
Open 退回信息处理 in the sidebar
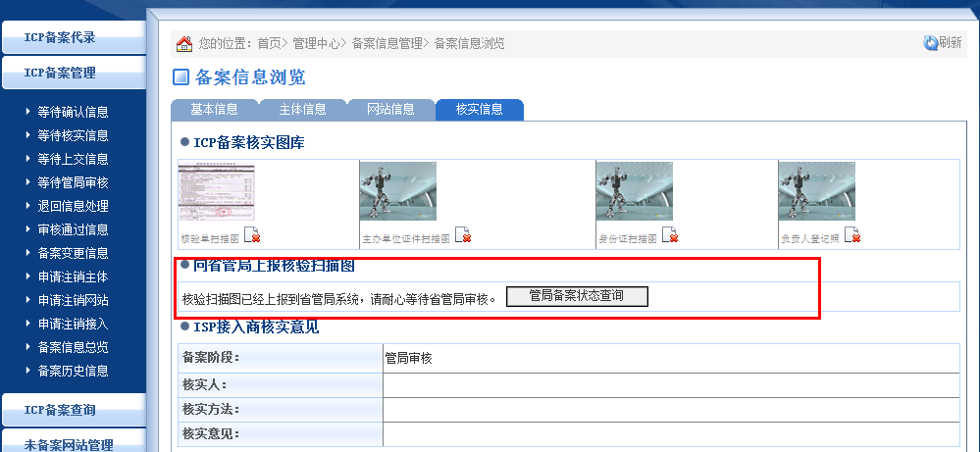click(x=74, y=206)
